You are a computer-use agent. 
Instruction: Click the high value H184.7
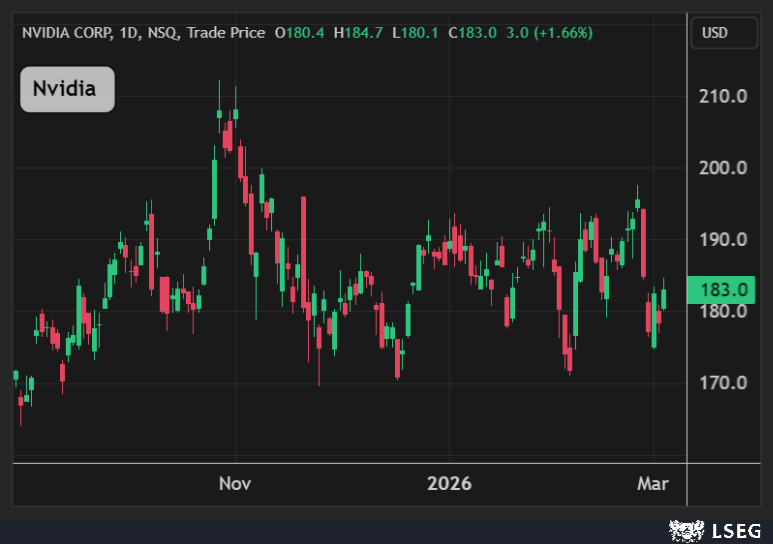[359, 33]
